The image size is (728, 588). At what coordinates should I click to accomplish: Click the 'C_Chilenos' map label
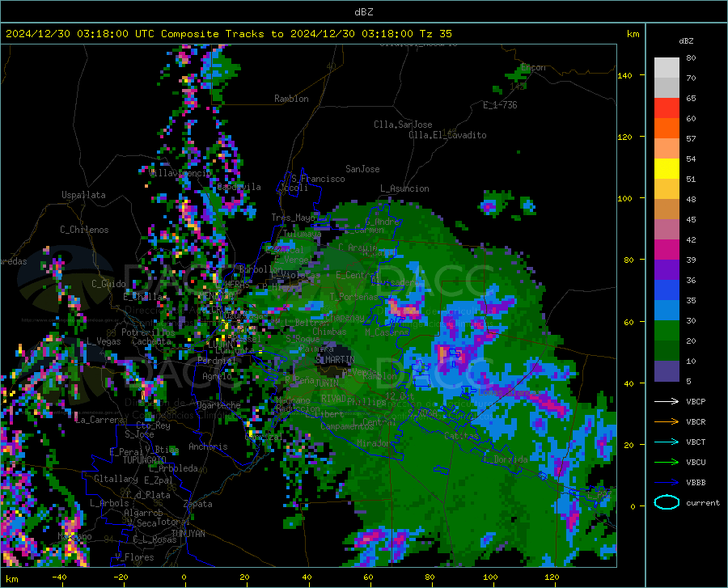click(84, 230)
